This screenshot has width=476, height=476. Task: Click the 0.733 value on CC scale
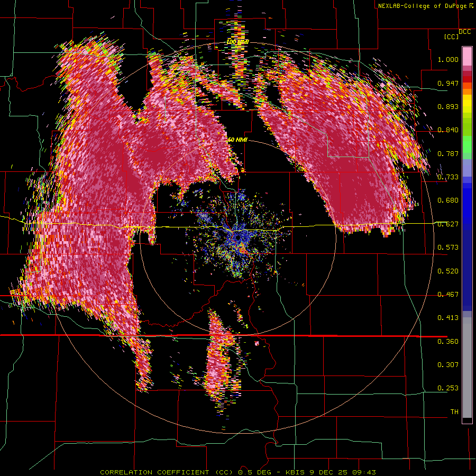coord(448,177)
